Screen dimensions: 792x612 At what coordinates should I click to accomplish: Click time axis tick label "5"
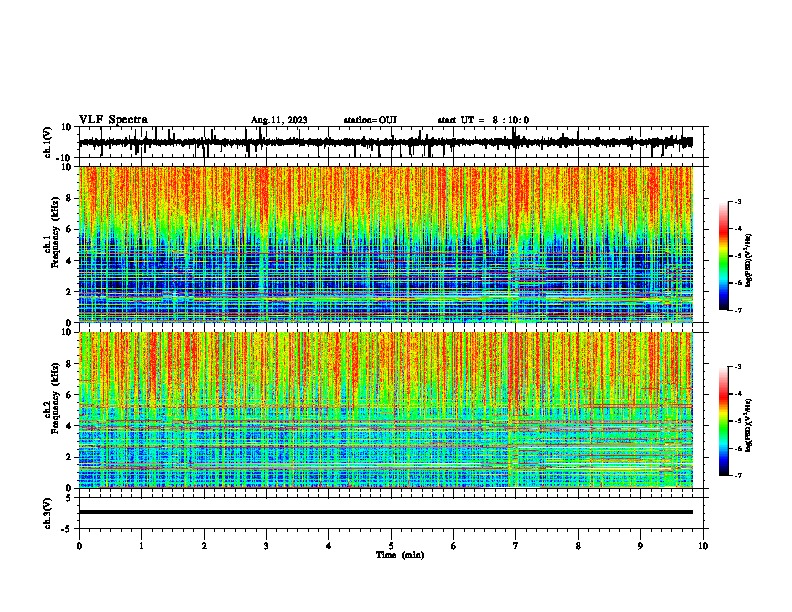(391, 546)
